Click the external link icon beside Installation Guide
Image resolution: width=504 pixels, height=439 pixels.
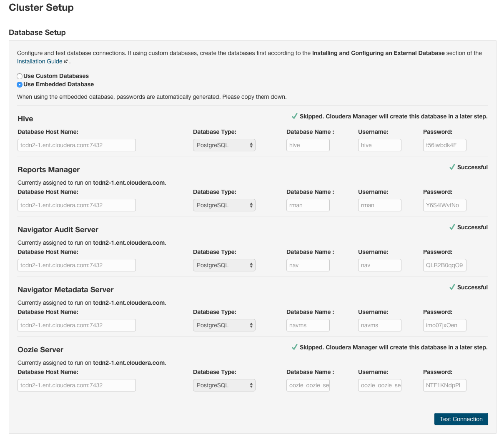click(66, 62)
